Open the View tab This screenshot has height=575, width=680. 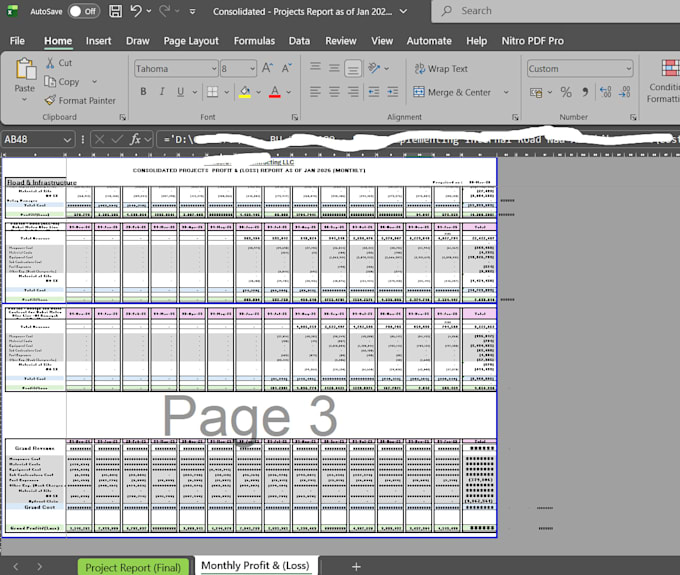[382, 41]
